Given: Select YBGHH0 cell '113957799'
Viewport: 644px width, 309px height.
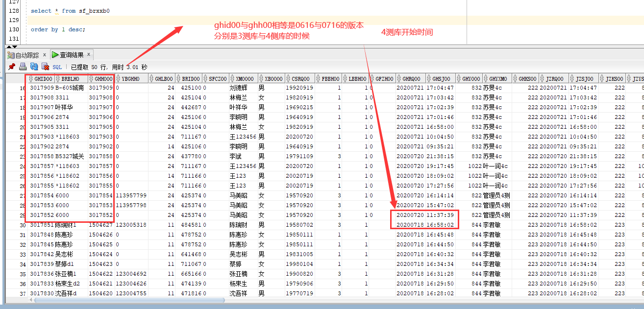Looking at the screenshot, I should [131, 196].
